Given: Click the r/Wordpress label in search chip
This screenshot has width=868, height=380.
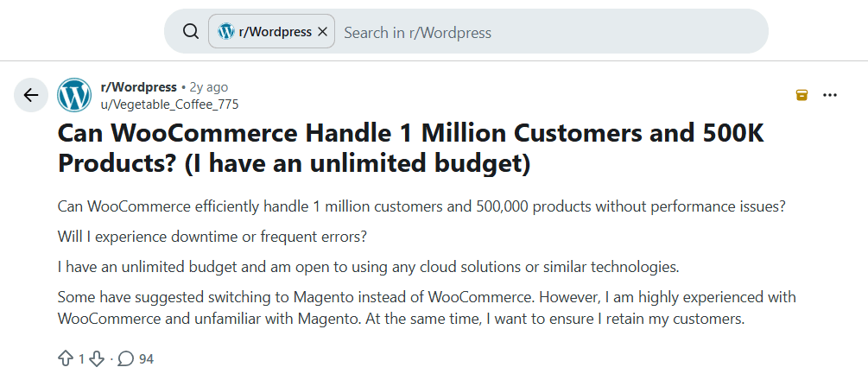Looking at the screenshot, I should tap(276, 32).
